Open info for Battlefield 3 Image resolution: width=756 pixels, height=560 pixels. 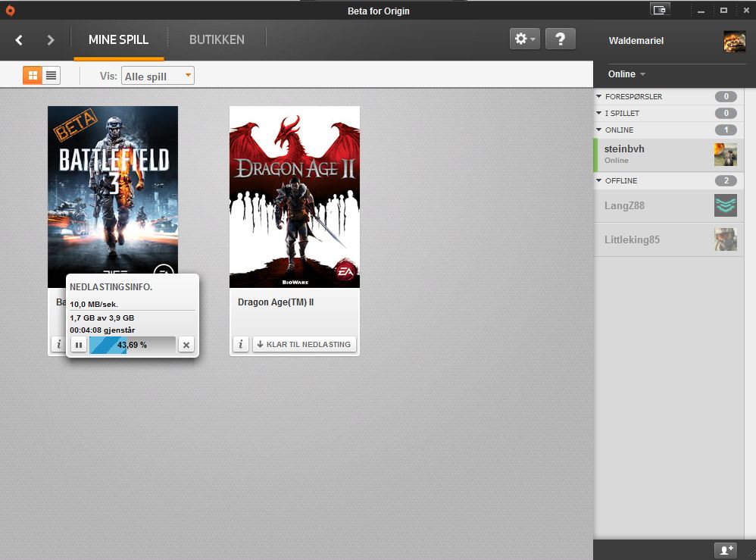pyautogui.click(x=58, y=344)
